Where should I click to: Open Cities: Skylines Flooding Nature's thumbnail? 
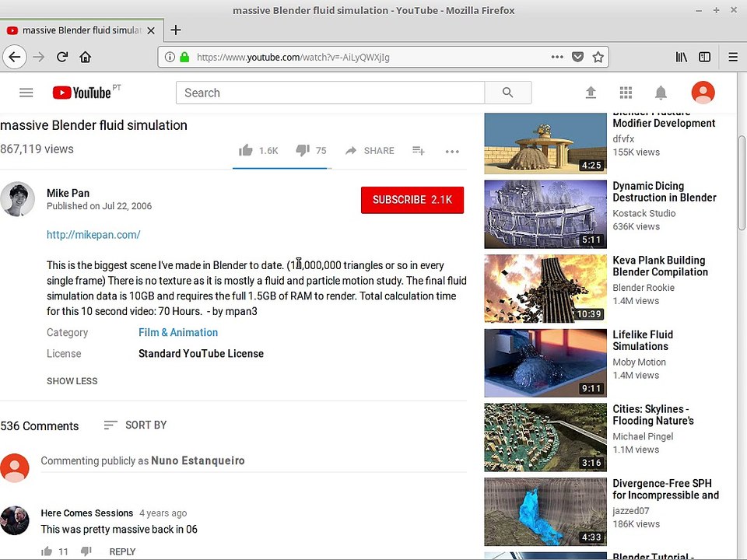point(545,437)
